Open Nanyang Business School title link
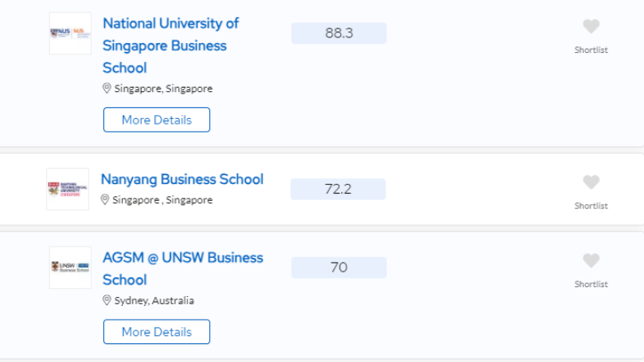 182,179
